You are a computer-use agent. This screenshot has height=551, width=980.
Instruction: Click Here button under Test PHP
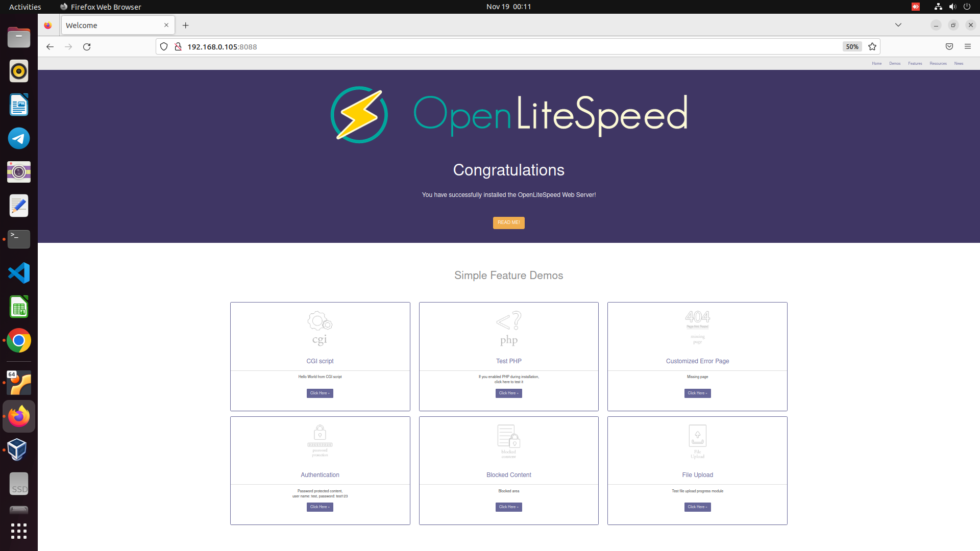[509, 393]
